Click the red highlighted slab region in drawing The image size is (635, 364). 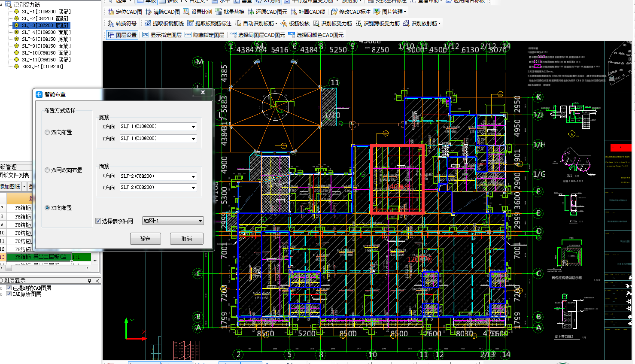(x=398, y=179)
